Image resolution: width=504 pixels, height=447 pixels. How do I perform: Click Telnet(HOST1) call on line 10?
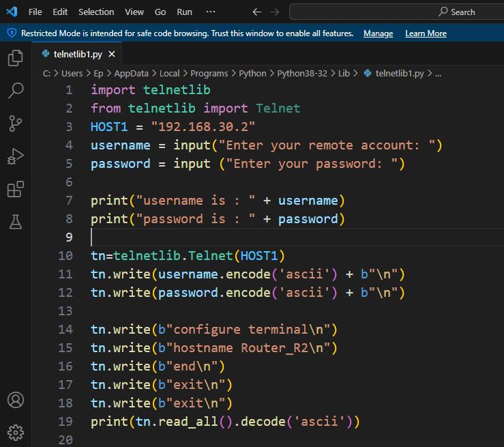[236, 256]
